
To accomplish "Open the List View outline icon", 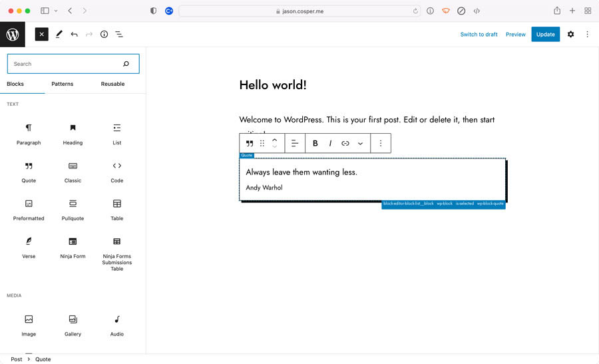I will (119, 35).
